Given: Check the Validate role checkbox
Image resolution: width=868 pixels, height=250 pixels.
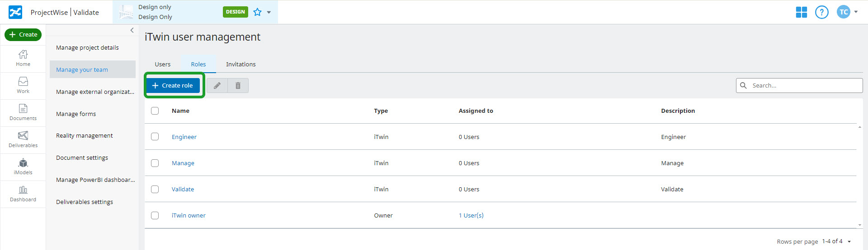Looking at the screenshot, I should pos(155,189).
